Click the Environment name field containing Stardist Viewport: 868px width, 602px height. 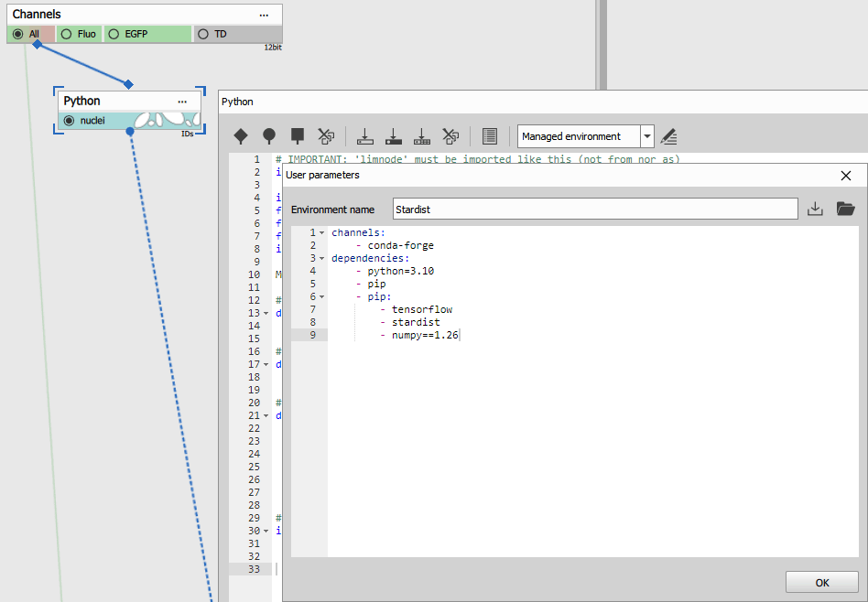click(x=595, y=209)
